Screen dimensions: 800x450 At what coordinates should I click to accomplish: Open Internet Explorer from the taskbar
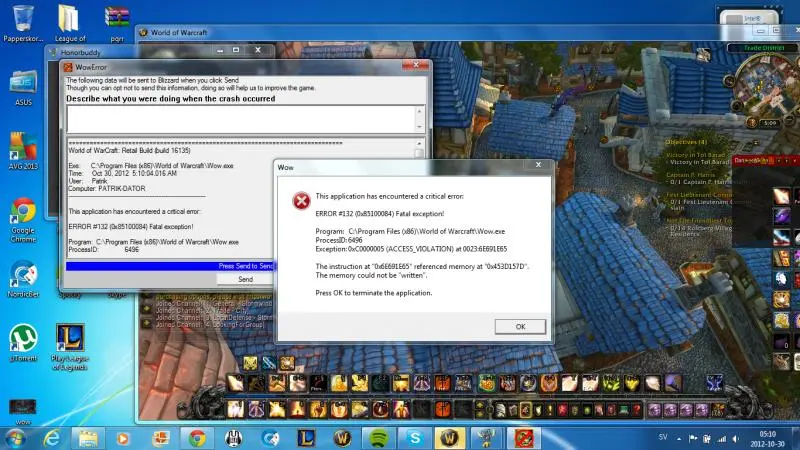(52, 438)
